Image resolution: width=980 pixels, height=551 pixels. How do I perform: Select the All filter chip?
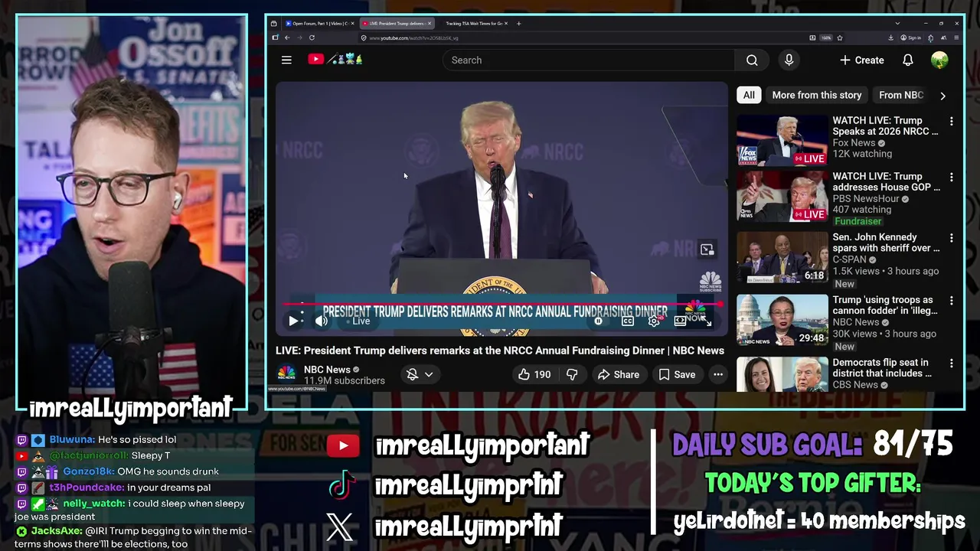coord(749,95)
